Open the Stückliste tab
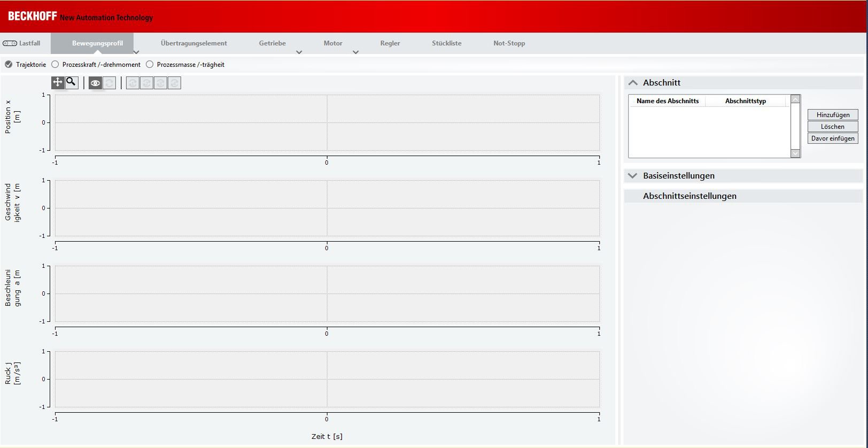Viewport: 868px width, 448px height. pyautogui.click(x=447, y=43)
